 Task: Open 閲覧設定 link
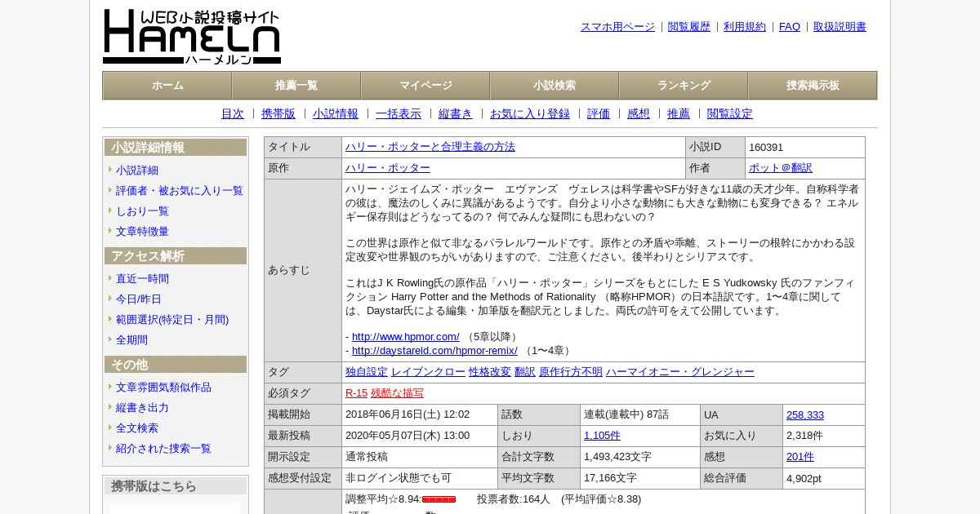point(730,114)
